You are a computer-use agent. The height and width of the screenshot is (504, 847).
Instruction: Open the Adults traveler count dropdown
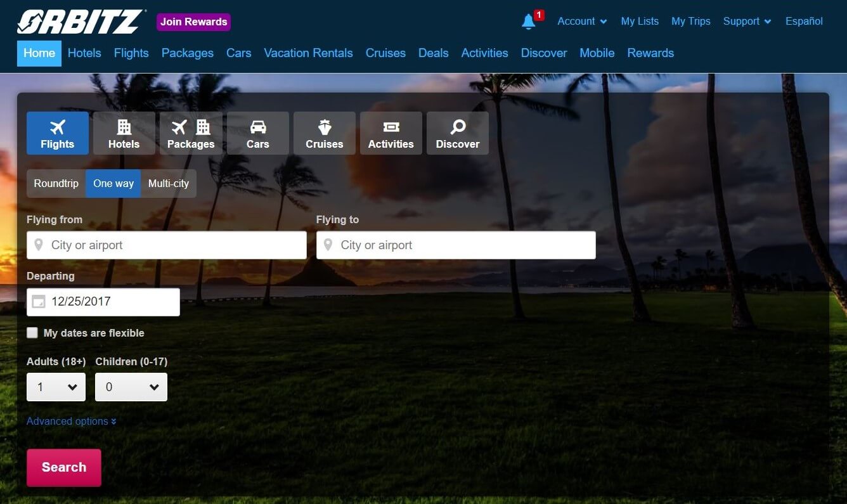tap(56, 387)
